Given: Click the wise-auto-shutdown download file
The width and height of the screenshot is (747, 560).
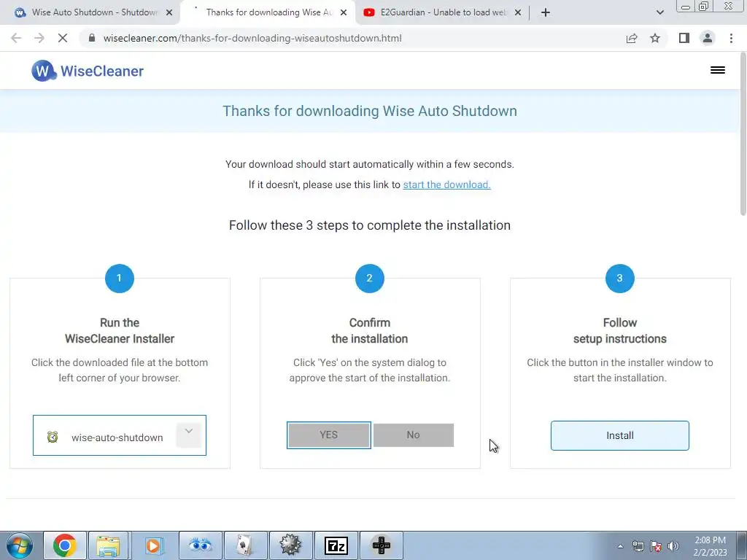Looking at the screenshot, I should (x=120, y=435).
